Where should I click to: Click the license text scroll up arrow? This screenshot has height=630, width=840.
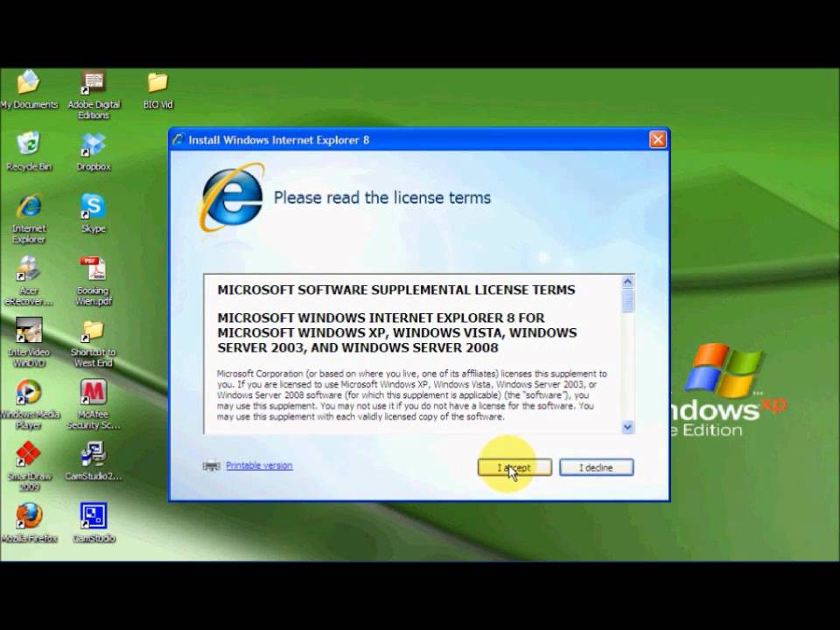tap(628, 281)
